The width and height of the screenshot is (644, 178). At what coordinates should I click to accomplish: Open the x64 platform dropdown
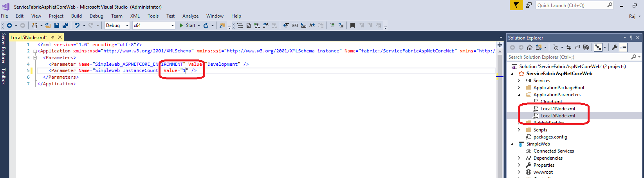(x=173, y=25)
